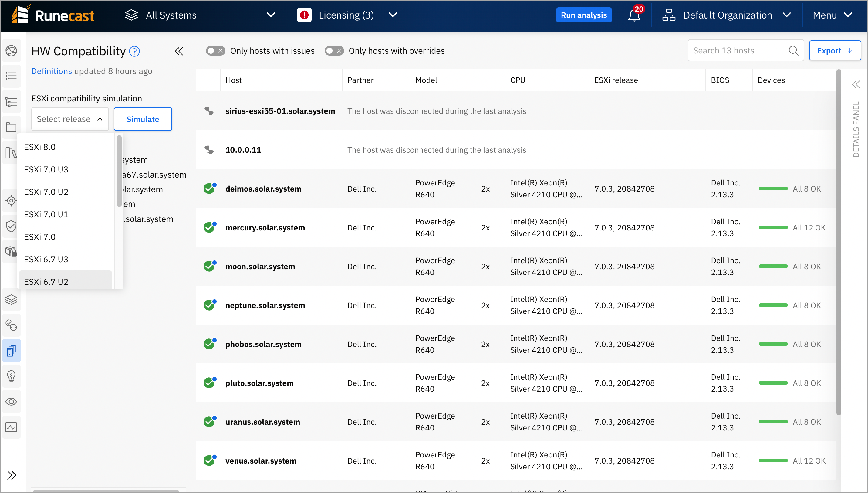868x493 pixels.
Task: Toggle Only hosts with overrides
Action: click(x=334, y=51)
